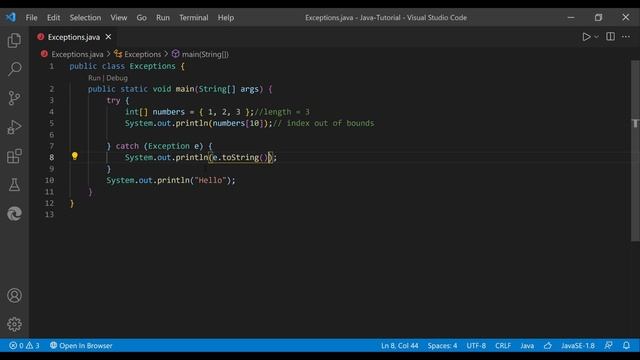Click line number 10 in the gutter
The width and height of the screenshot is (640, 360).
tap(49, 180)
